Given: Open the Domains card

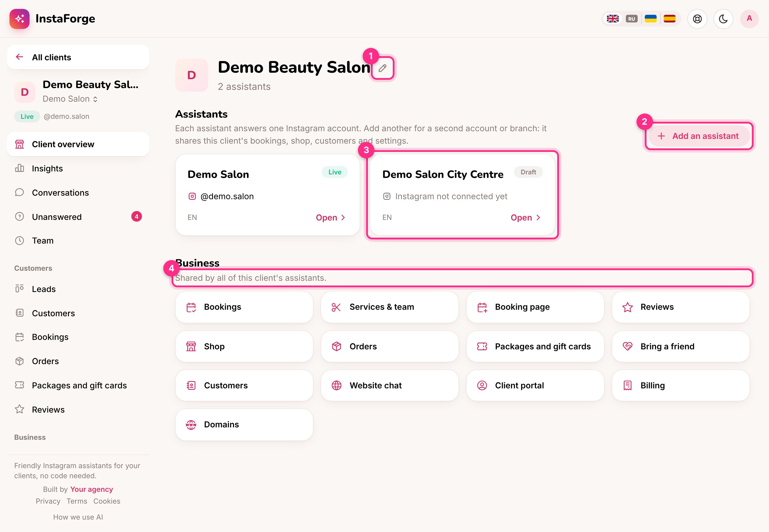Looking at the screenshot, I should (244, 425).
